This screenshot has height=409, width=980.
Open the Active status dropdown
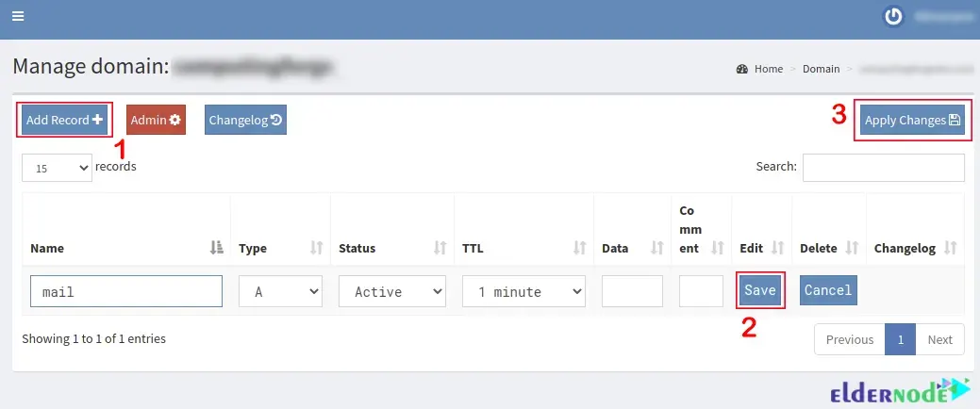tap(391, 291)
